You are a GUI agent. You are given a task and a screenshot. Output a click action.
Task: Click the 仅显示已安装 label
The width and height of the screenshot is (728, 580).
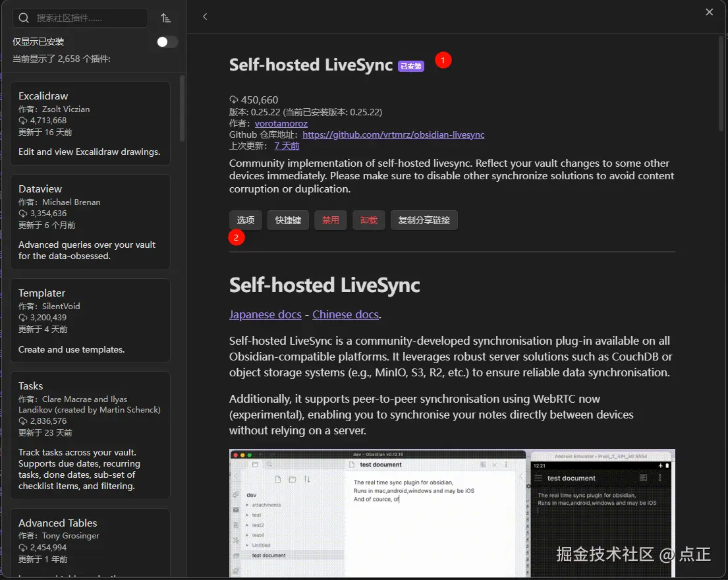click(38, 42)
